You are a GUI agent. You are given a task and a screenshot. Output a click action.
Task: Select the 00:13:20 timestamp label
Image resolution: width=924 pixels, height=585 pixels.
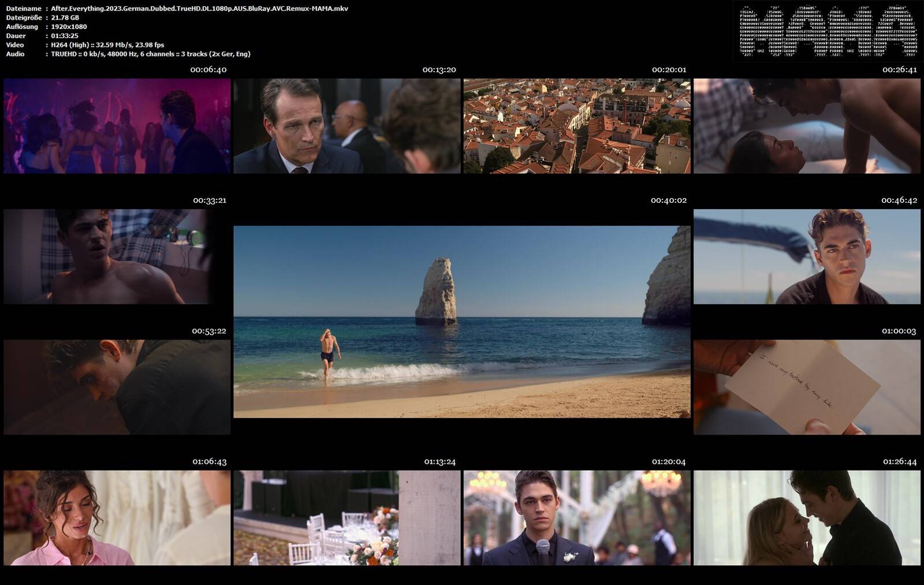(439, 70)
